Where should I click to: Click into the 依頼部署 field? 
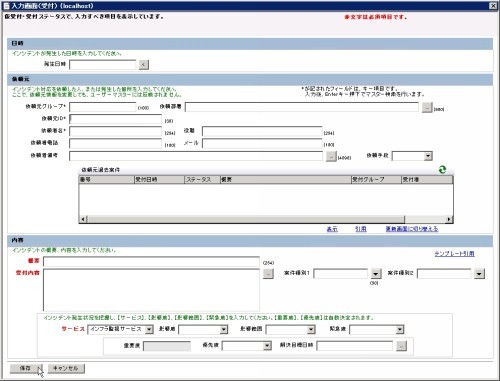[x=302, y=107]
